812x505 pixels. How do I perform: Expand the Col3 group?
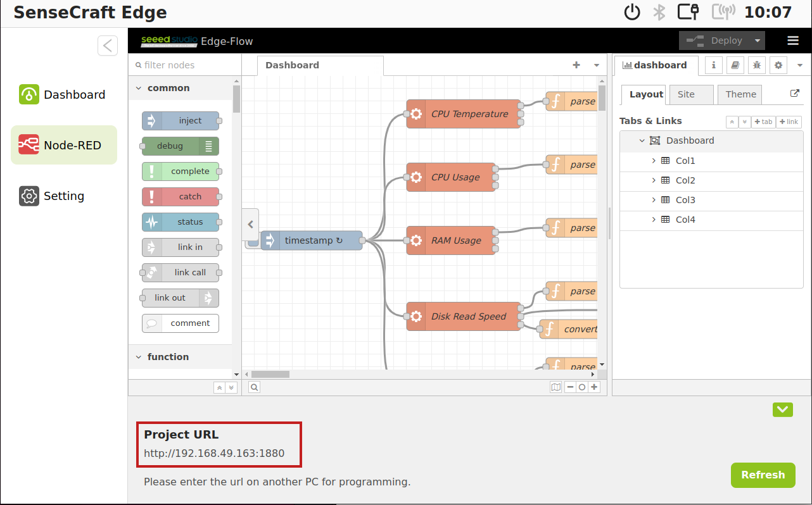point(654,200)
